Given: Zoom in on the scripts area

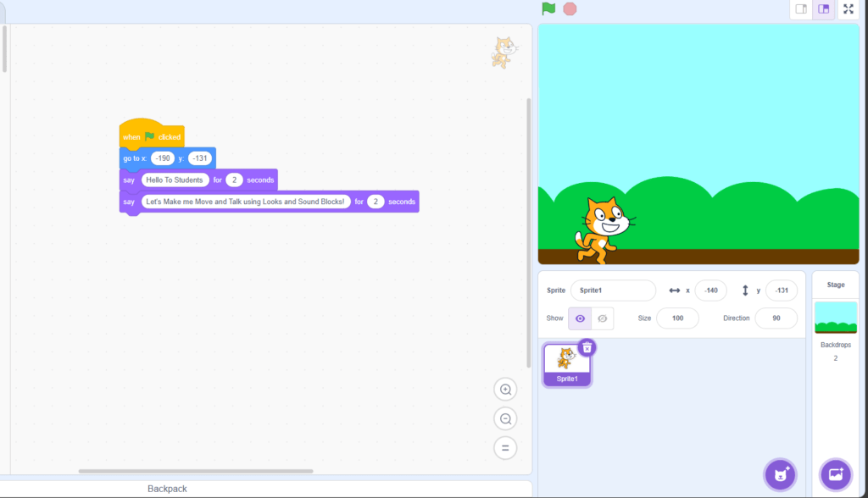Looking at the screenshot, I should click(504, 389).
